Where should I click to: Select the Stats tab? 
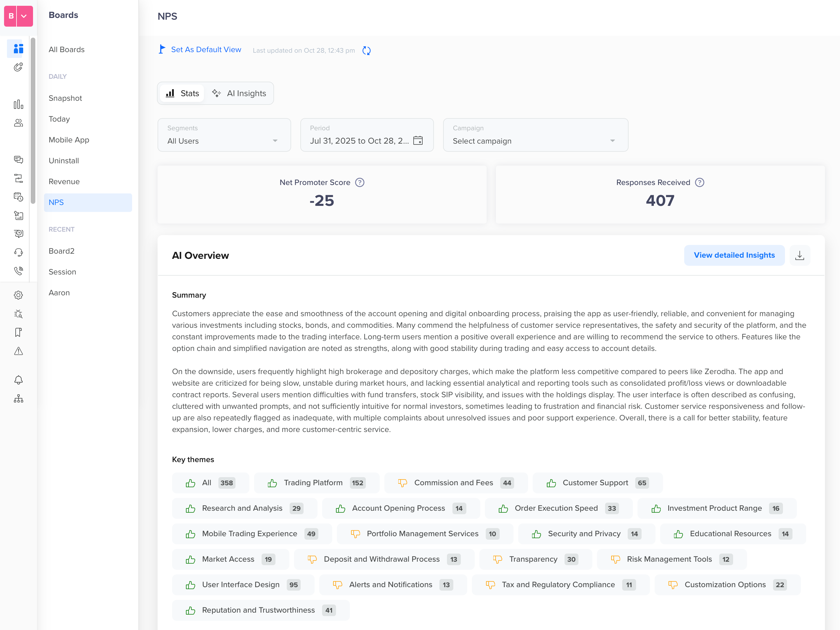coord(182,93)
